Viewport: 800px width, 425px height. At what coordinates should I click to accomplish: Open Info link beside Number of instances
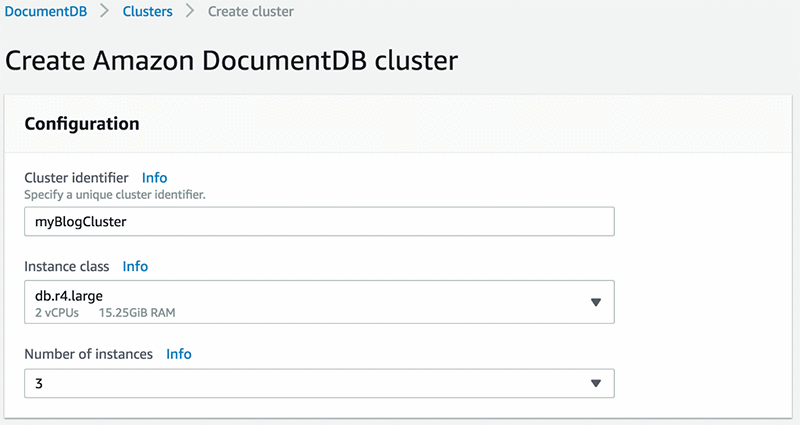[179, 354]
